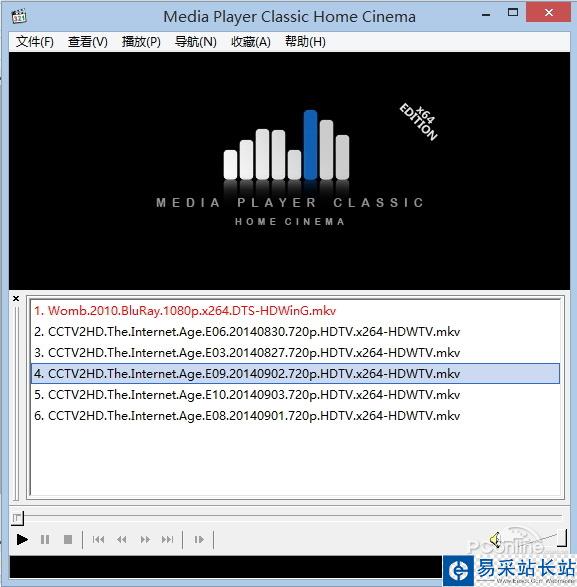Select Internet.Age.E06 playlist entry
This screenshot has width=577, height=587.
pos(295,332)
